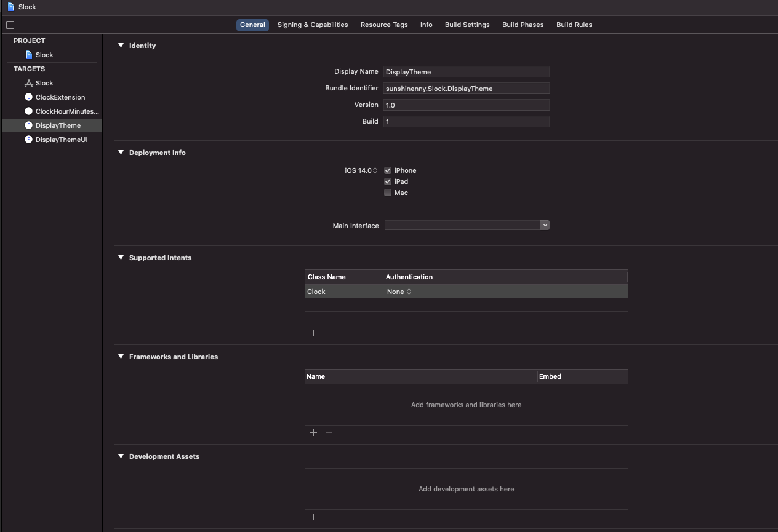Click the Class Name column header
The image size is (778, 532).
coord(344,277)
